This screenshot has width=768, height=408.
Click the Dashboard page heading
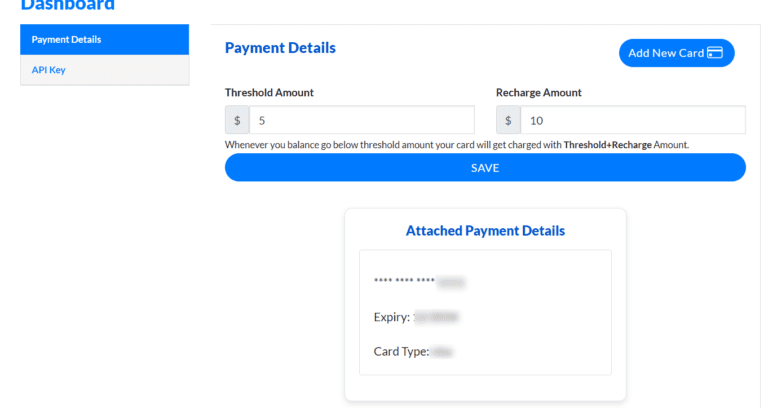[x=68, y=5]
